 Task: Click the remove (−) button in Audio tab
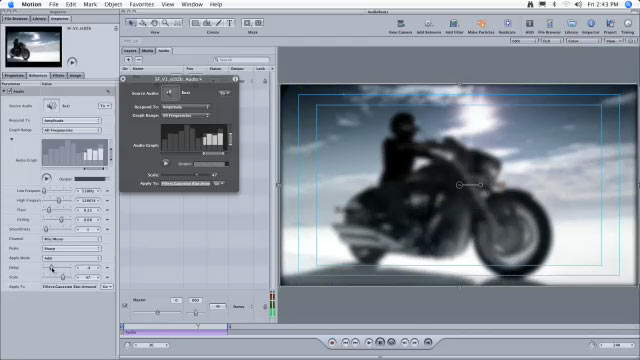(139, 60)
